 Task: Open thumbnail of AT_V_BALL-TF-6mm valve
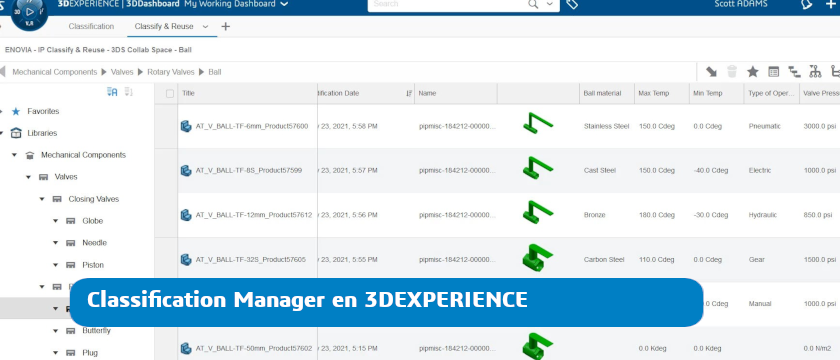point(537,123)
